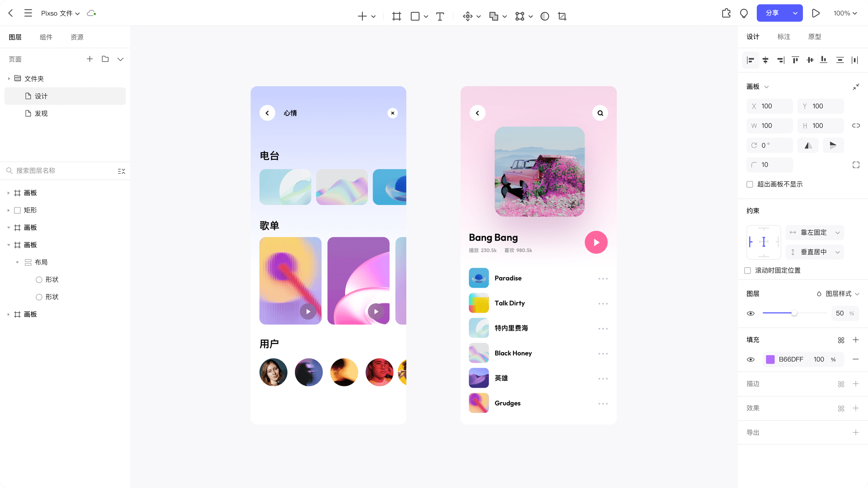Switch to the 标注 tab in right panel
Image resolution: width=868 pixels, height=488 pixels.
784,37
